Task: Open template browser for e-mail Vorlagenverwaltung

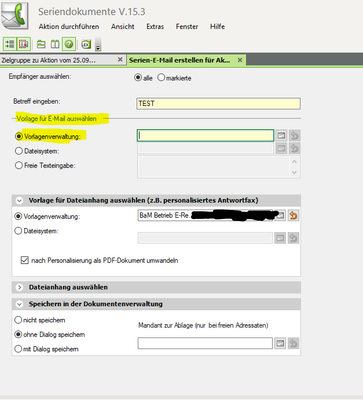Action: point(282,135)
